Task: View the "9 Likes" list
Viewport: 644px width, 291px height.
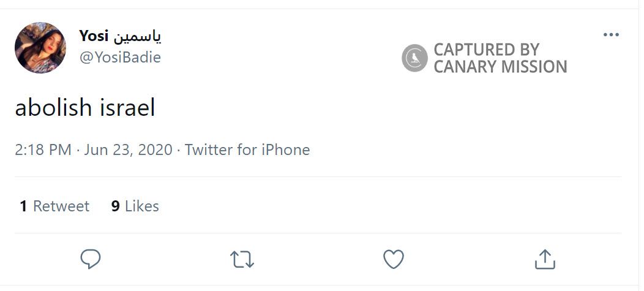Action: tap(135, 206)
